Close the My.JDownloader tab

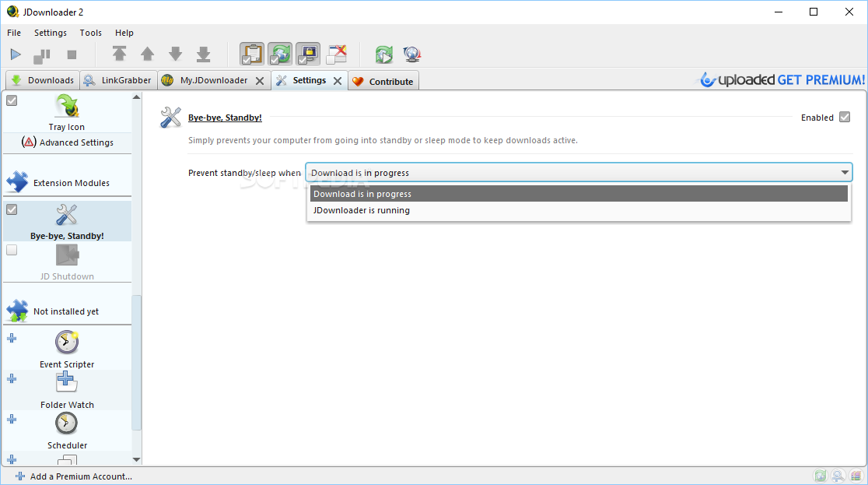(x=260, y=81)
